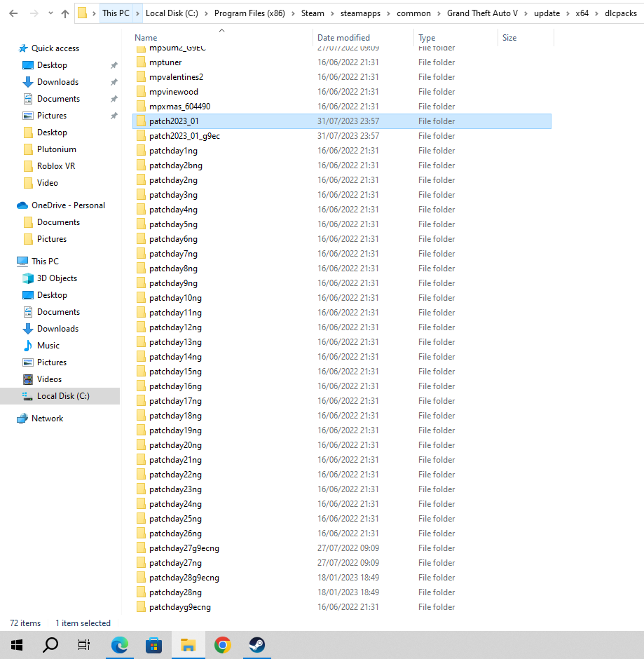This screenshot has width=644, height=659.
Task: Open Network at the bottom of the sidebar
Action: coord(48,418)
